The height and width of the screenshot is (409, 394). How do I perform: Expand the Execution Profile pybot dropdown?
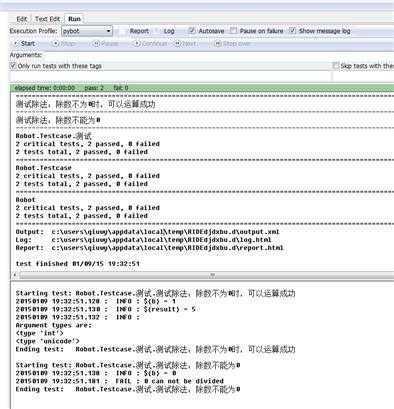pos(87,31)
